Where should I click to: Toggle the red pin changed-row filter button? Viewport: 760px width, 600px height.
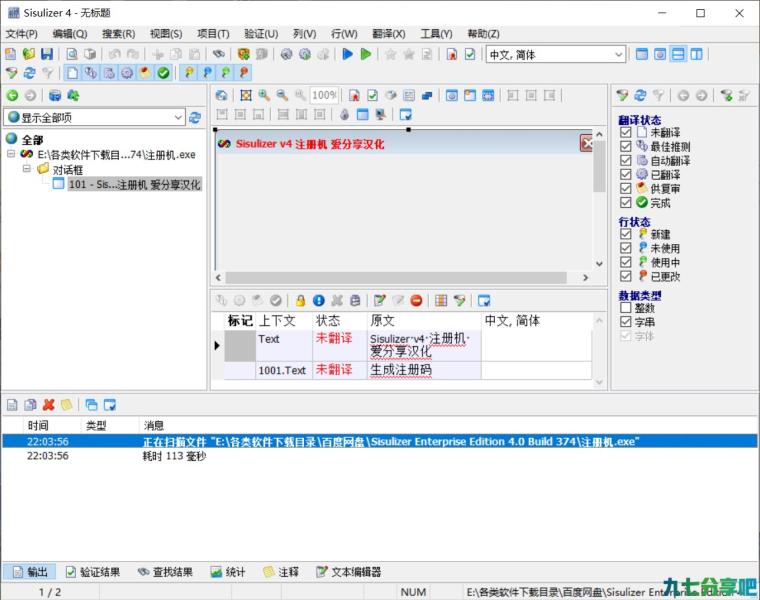coord(244,73)
